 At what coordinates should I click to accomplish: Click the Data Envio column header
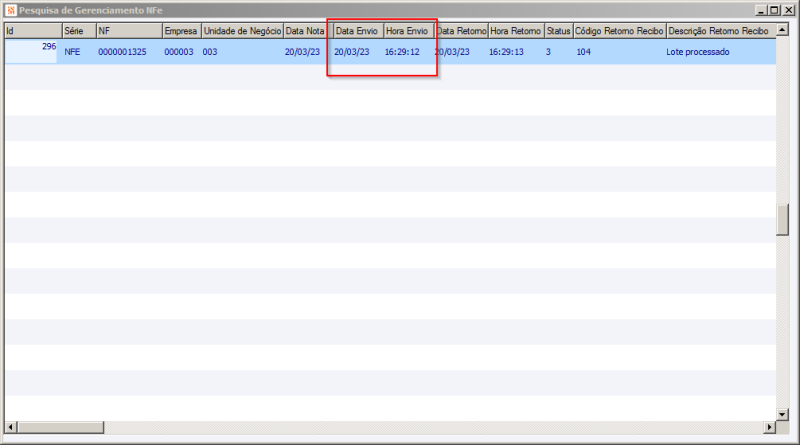(x=358, y=31)
